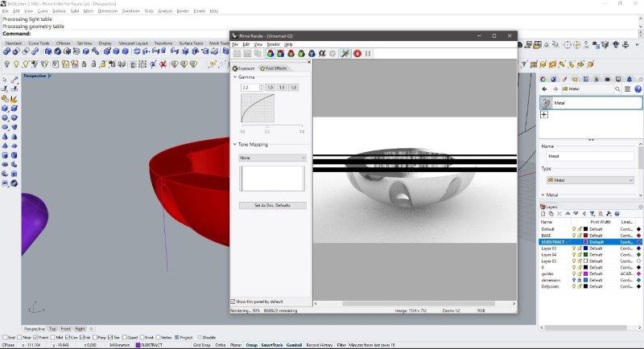
Task: Show the blue channel only in render window
Action: 312,53
